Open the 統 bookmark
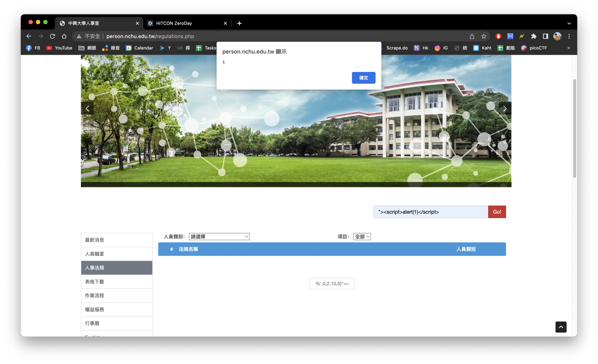The image size is (598, 364). coord(461,48)
